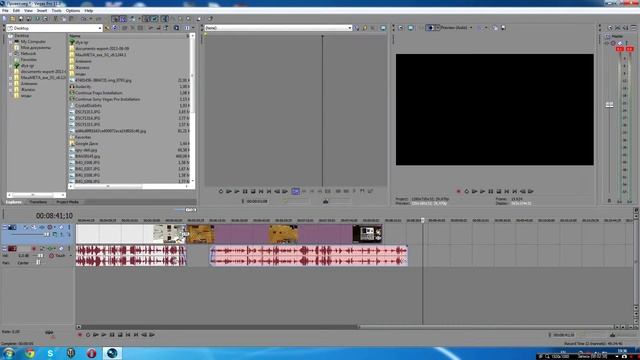Click Pause under video preview
Image resolution: width=640 pixels, height=360 pixels.
pyautogui.click(x=491, y=191)
